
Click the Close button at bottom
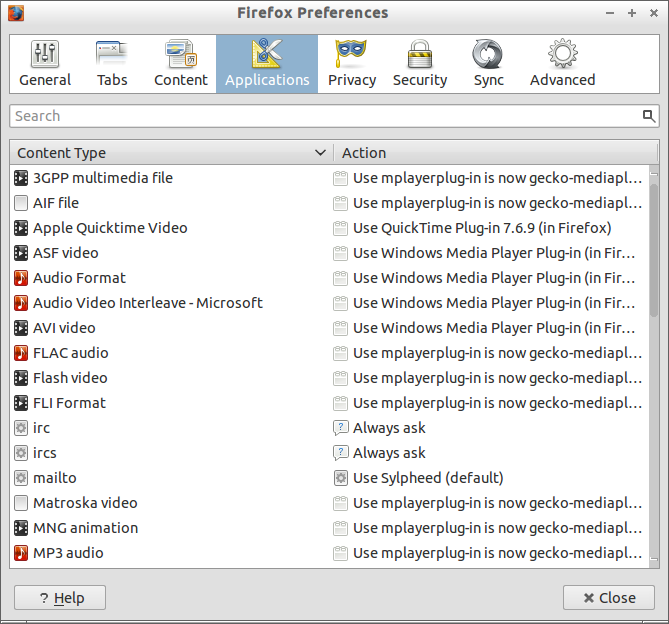[609, 598]
